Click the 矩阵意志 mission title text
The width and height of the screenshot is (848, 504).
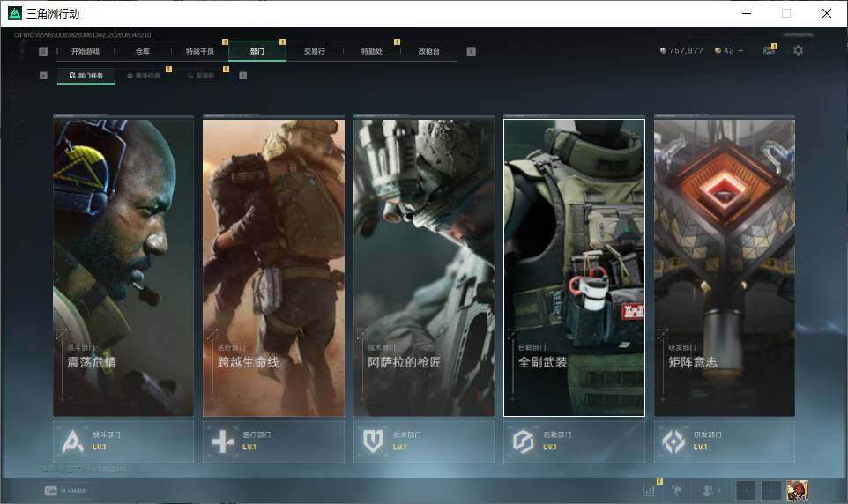point(694,362)
